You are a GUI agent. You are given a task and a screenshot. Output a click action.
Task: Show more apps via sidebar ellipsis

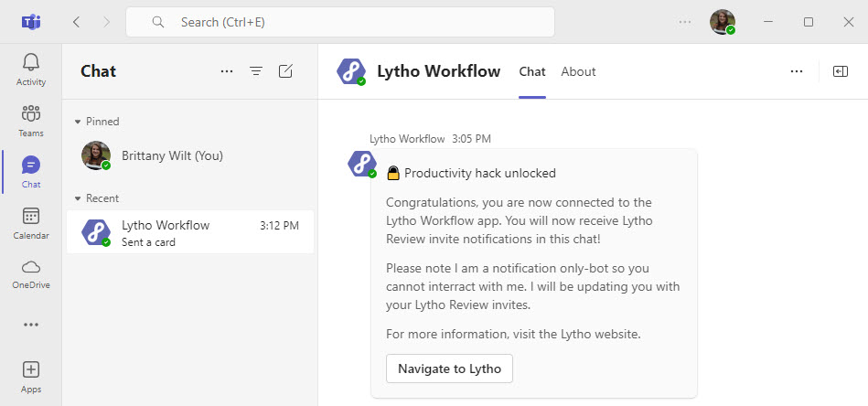coord(31,325)
